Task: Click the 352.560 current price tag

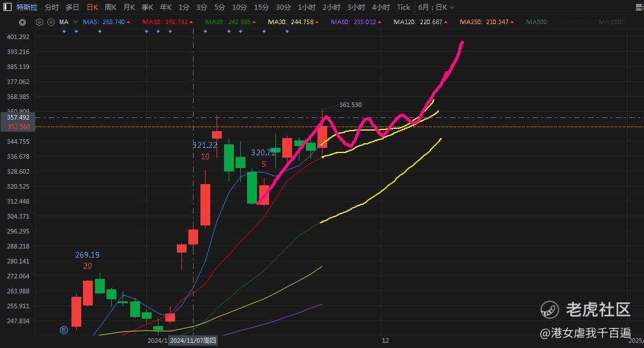Action: (x=18, y=127)
